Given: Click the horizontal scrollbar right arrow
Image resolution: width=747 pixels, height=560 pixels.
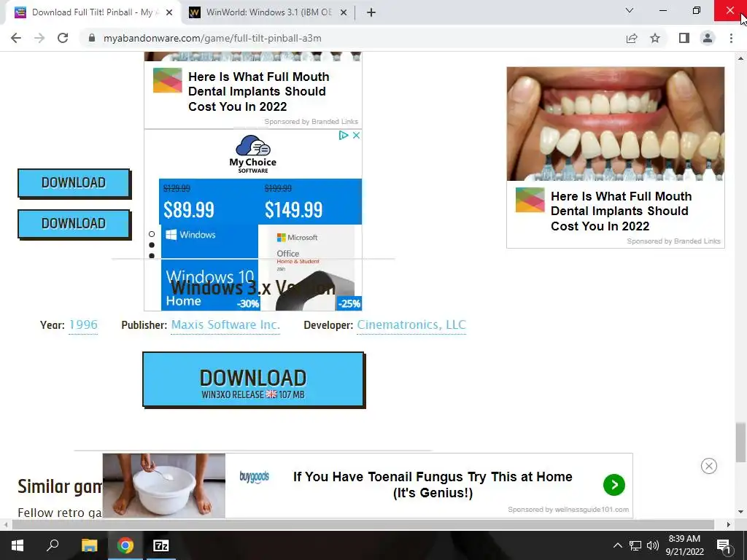Looking at the screenshot, I should point(729,524).
